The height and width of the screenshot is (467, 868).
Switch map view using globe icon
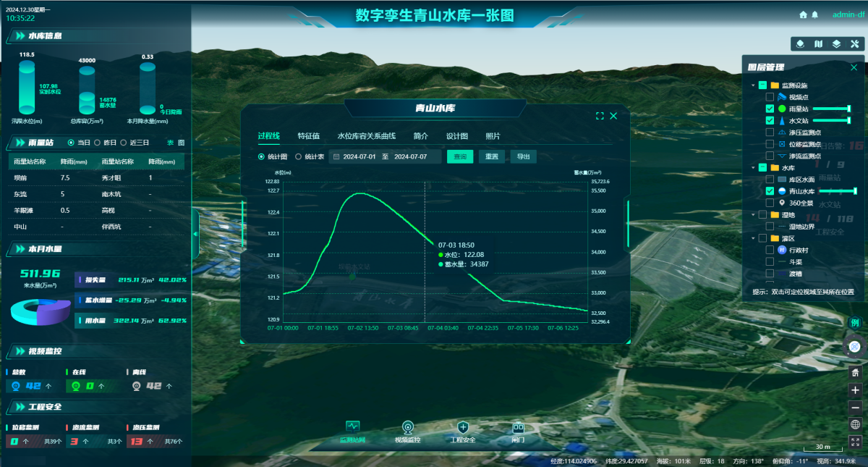click(856, 424)
